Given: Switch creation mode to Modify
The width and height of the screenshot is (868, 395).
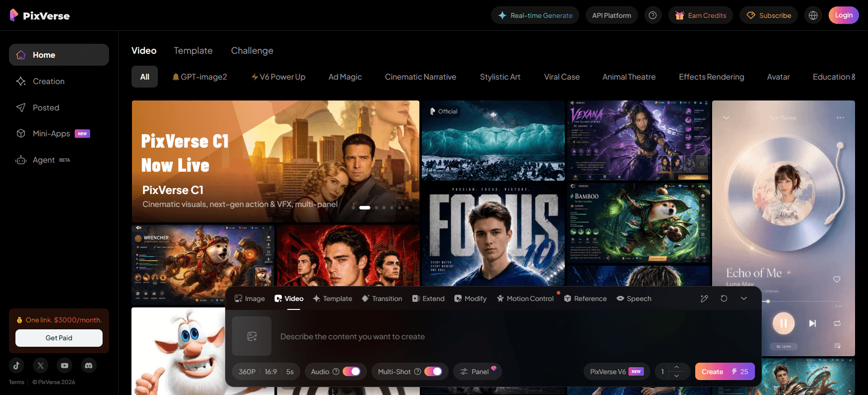Looking at the screenshot, I should click(x=471, y=298).
